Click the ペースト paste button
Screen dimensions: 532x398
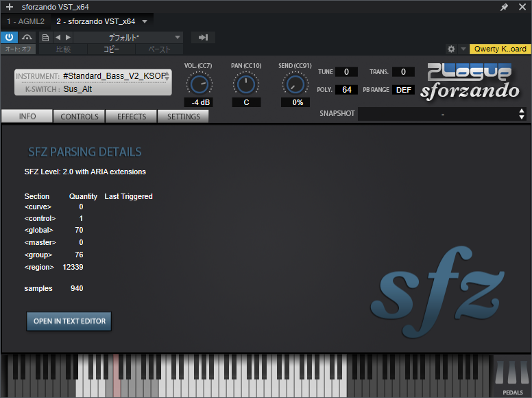159,49
